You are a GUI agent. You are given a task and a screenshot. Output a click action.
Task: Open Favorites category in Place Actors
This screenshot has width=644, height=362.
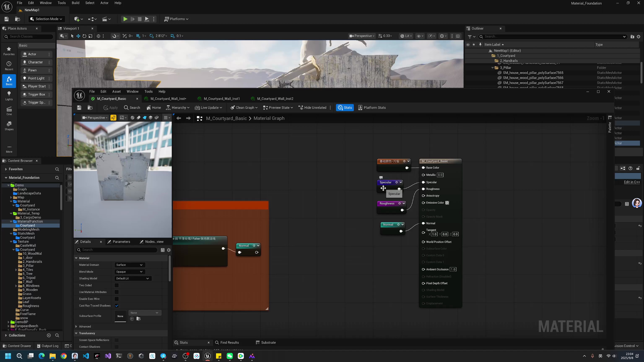point(9,51)
